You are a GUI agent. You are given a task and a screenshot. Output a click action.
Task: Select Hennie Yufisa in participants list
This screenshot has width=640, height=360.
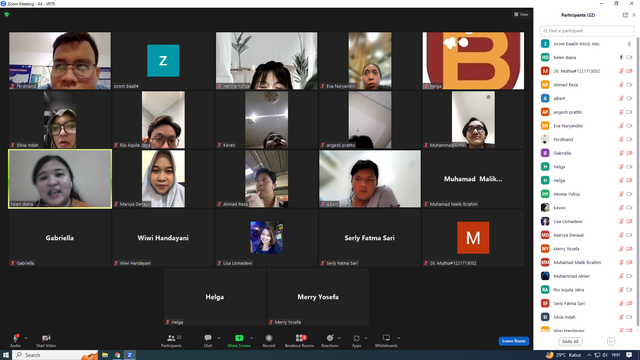(587, 194)
